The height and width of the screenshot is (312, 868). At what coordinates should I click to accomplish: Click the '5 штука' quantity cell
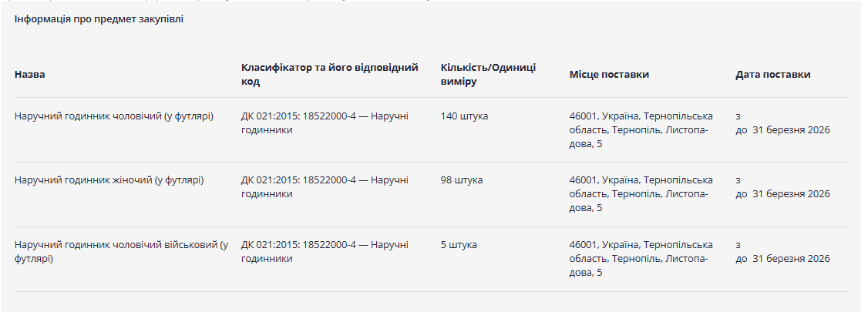(x=459, y=245)
